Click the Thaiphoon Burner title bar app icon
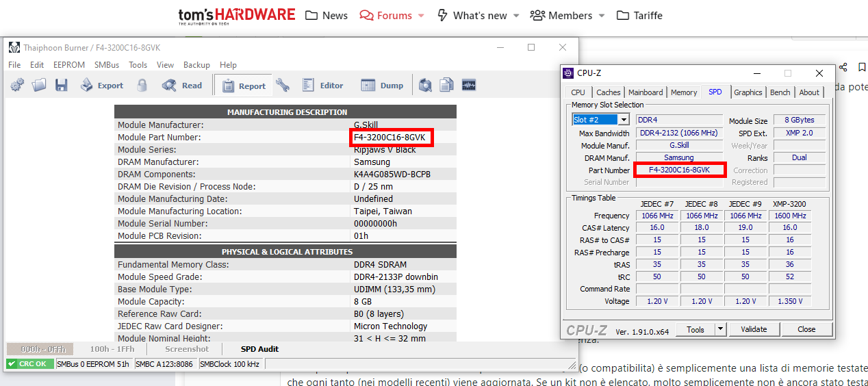The height and width of the screenshot is (386, 868). point(14,47)
